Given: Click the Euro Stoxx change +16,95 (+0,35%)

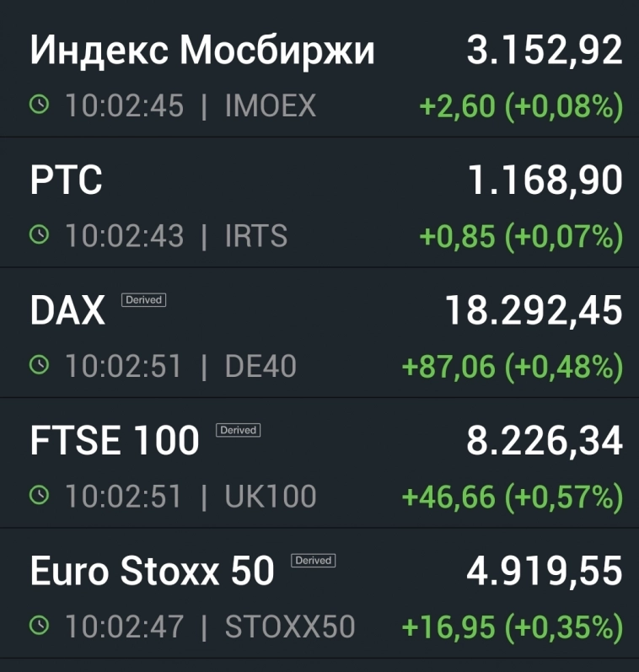Looking at the screenshot, I should (x=512, y=626).
